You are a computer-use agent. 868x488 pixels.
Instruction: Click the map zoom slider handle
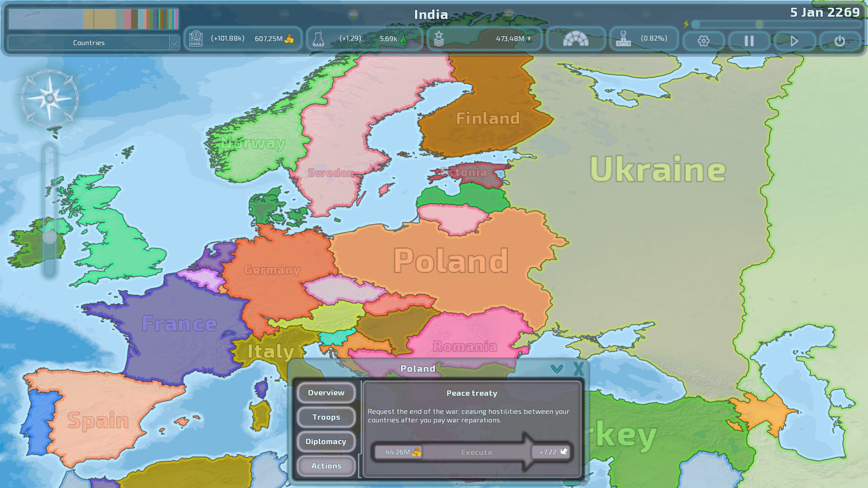[x=50, y=237]
